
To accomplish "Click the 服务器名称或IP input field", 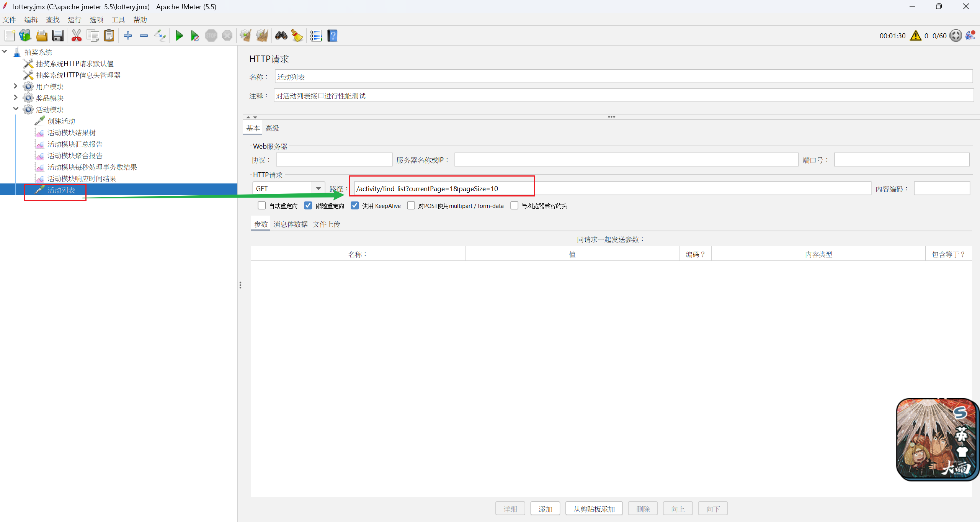I will coord(626,160).
